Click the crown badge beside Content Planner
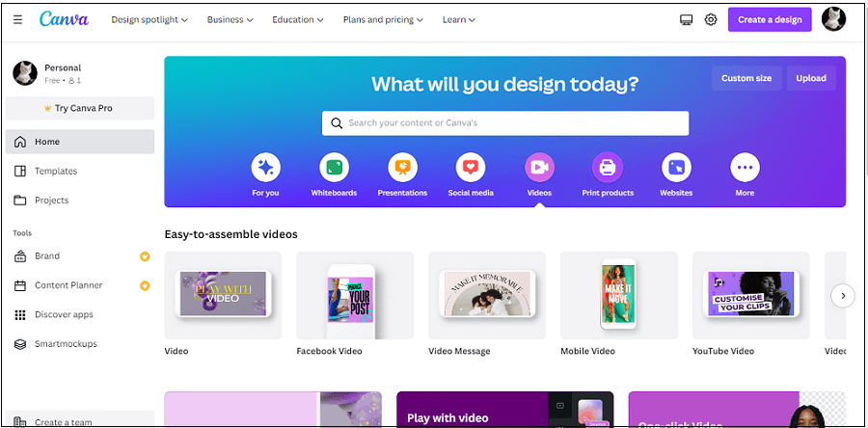This screenshot has height=428, width=868. [145, 285]
